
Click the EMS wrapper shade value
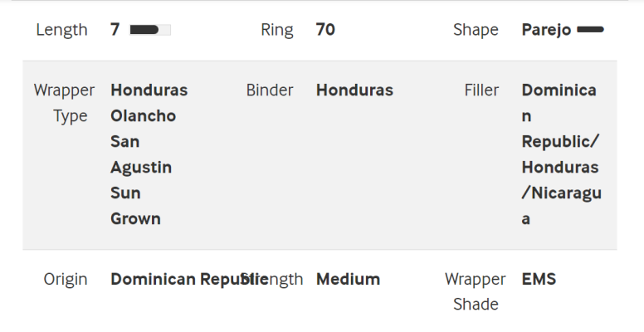coord(539,280)
